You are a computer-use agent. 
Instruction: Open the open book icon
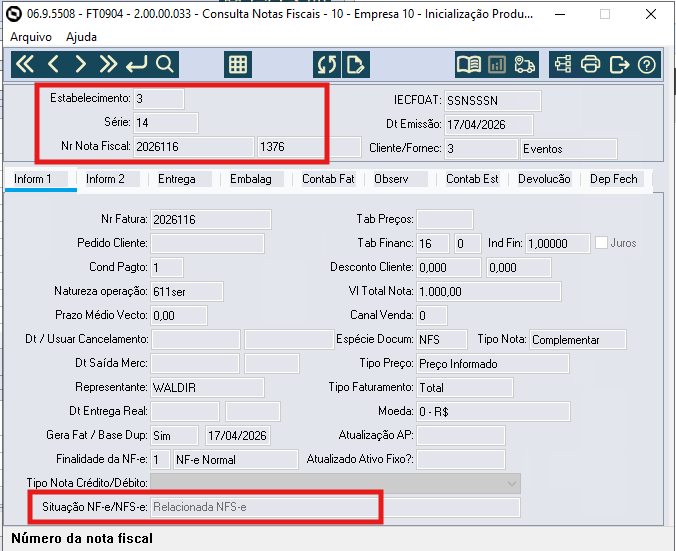[x=469, y=65]
